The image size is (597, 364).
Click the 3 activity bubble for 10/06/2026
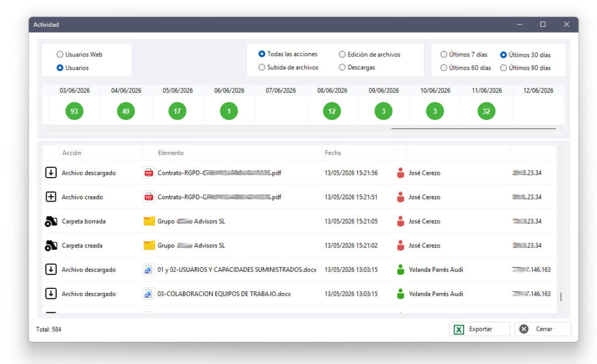(435, 111)
